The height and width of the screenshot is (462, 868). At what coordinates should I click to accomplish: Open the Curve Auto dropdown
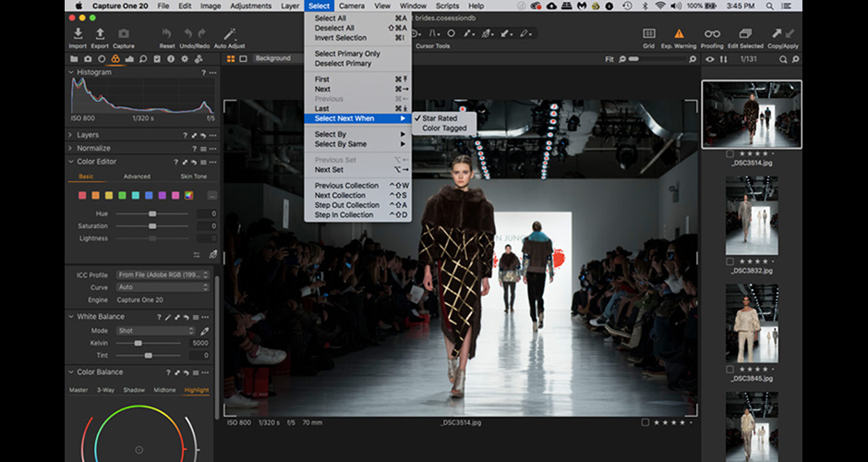point(163,287)
